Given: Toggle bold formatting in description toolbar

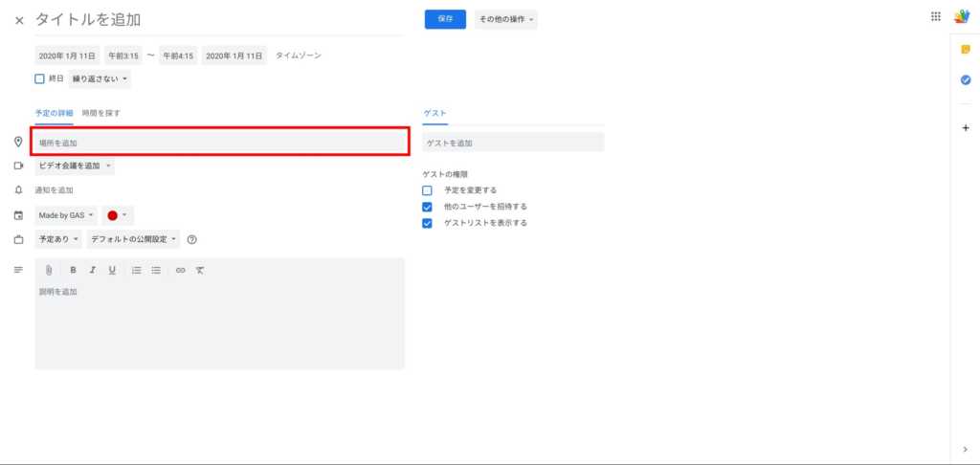Looking at the screenshot, I should [73, 271].
